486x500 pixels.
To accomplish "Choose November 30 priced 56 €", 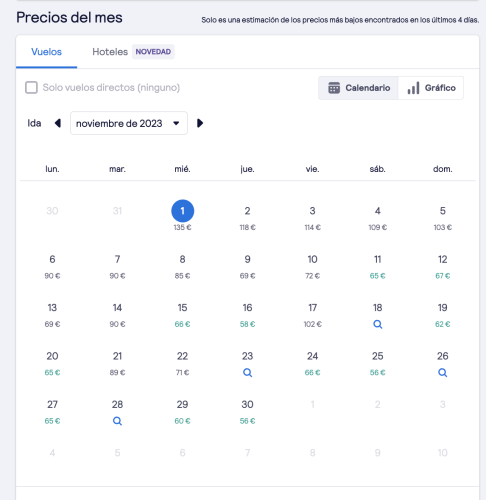I will [247, 412].
